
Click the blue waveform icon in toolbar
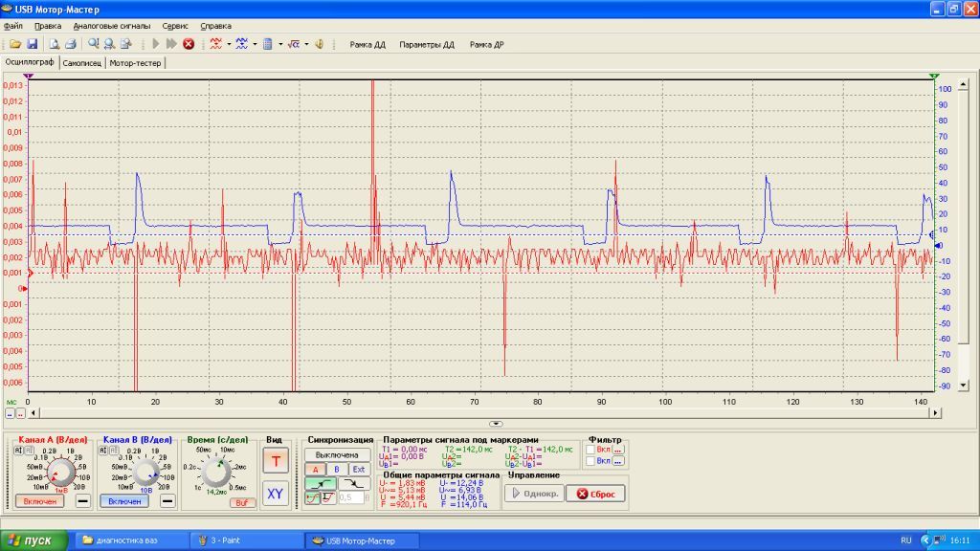pyautogui.click(x=241, y=44)
